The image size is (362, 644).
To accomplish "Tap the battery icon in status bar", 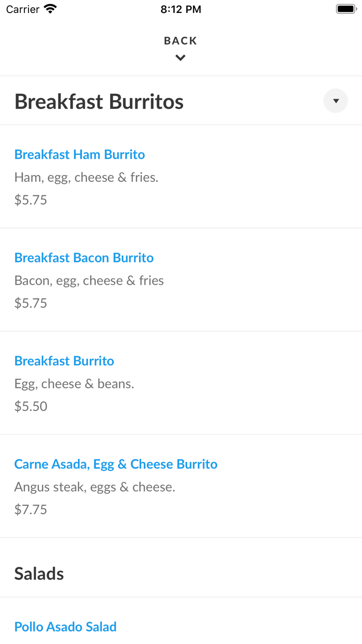I will pyautogui.click(x=346, y=9).
